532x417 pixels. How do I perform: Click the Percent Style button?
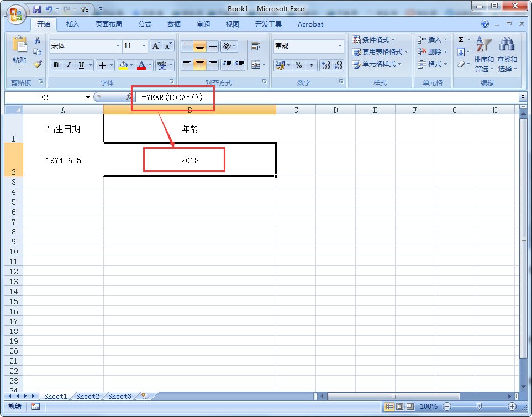pos(298,65)
